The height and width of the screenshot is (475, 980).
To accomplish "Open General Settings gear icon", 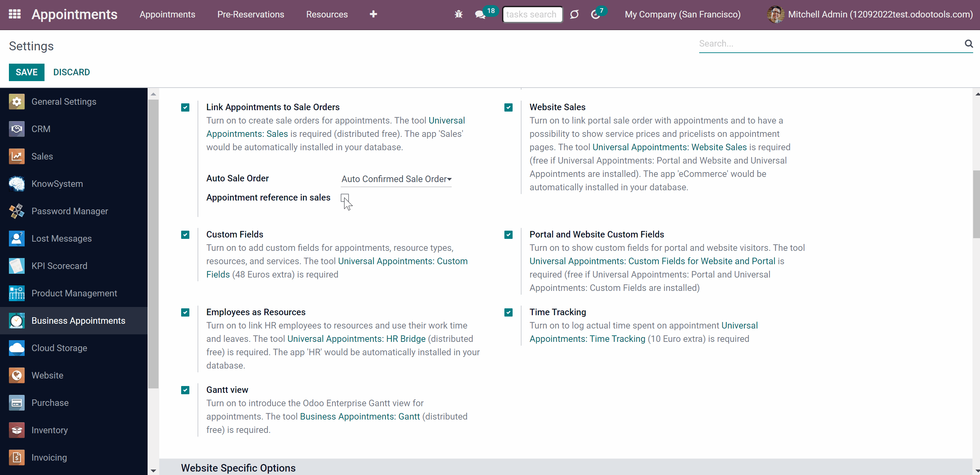I will [17, 102].
